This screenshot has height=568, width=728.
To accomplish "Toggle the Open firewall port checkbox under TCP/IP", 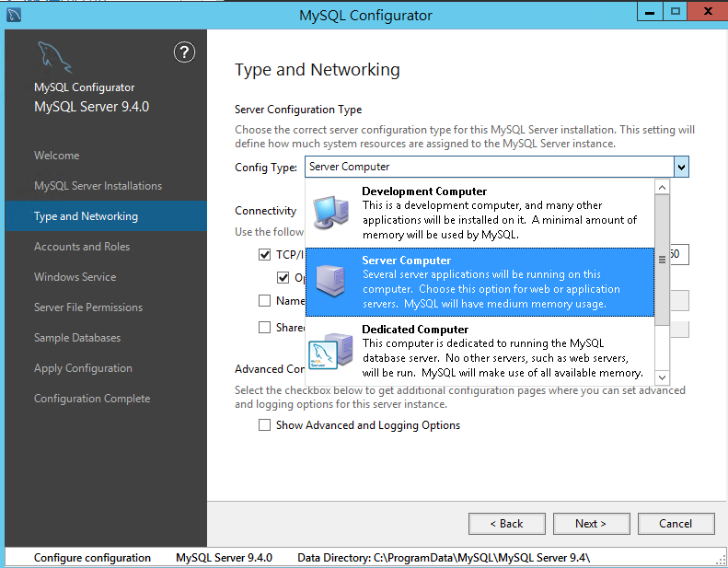I will click(283, 278).
